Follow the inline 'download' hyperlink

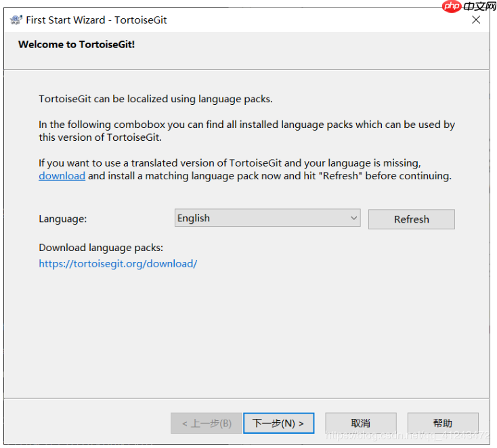[62, 176]
